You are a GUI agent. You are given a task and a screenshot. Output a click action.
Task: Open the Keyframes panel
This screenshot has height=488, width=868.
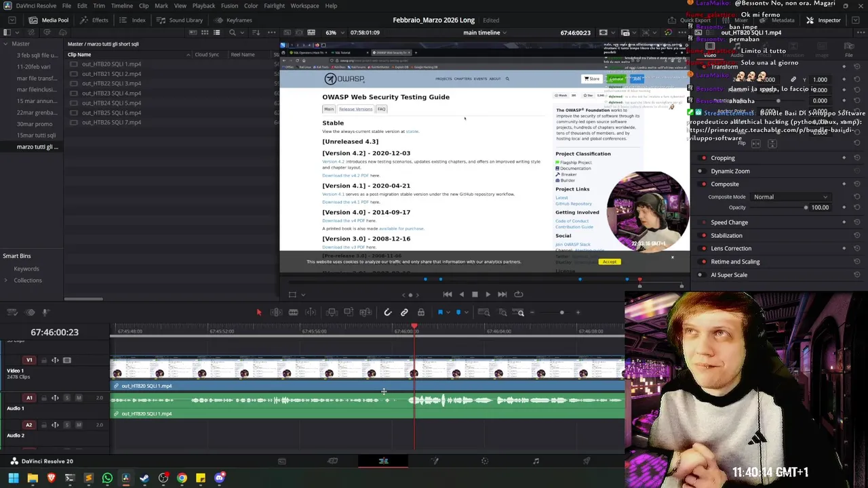(x=233, y=20)
